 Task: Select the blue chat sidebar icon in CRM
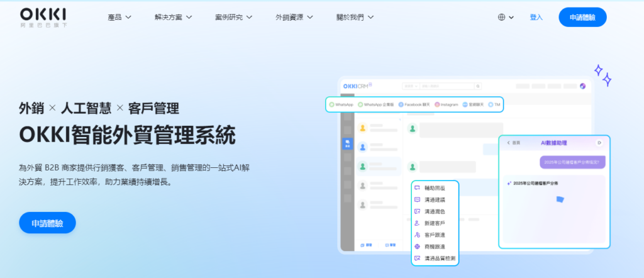click(x=347, y=143)
